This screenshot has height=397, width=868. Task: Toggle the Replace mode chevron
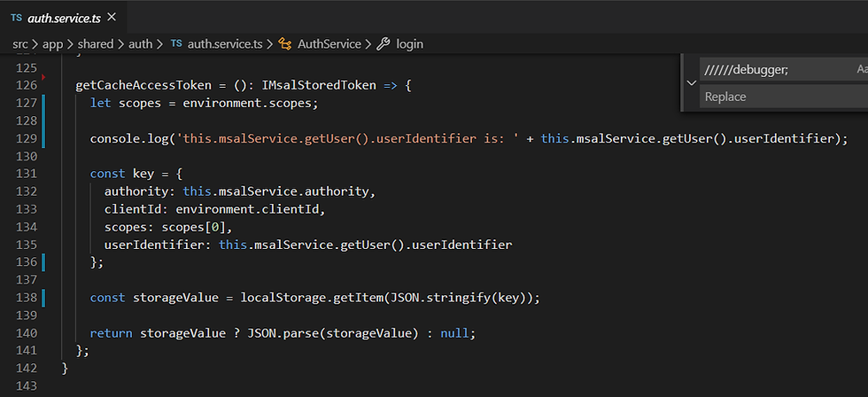[692, 83]
